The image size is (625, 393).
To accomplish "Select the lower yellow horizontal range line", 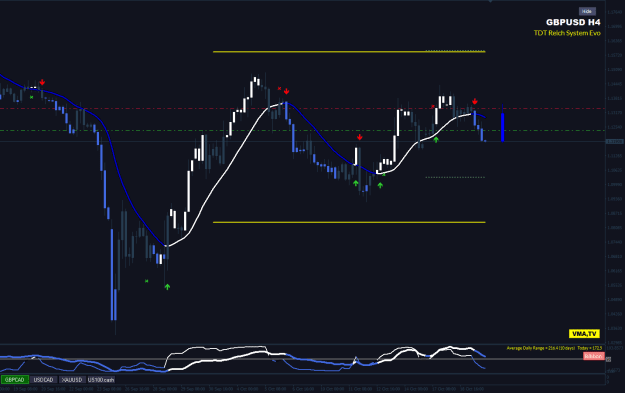I will pos(349,222).
